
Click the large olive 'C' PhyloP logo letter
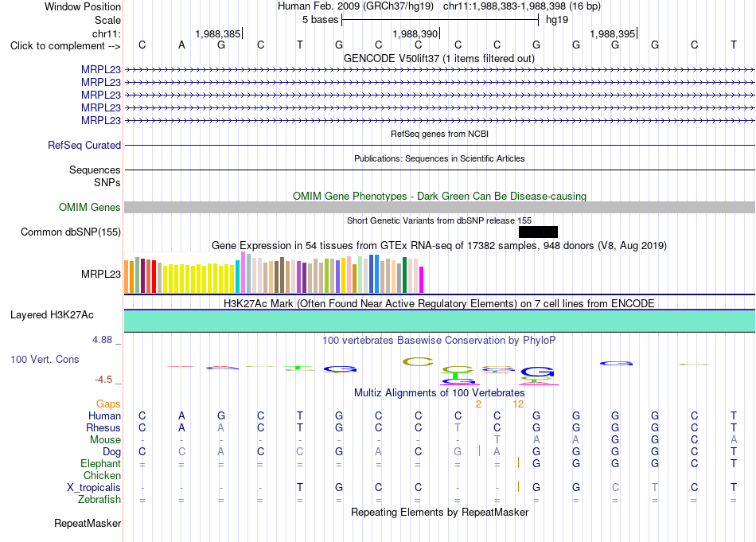pyautogui.click(x=418, y=361)
